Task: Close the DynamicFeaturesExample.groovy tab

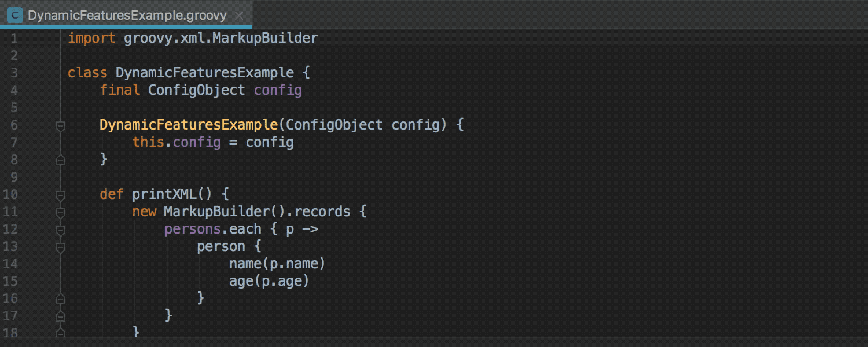Action: (x=239, y=16)
